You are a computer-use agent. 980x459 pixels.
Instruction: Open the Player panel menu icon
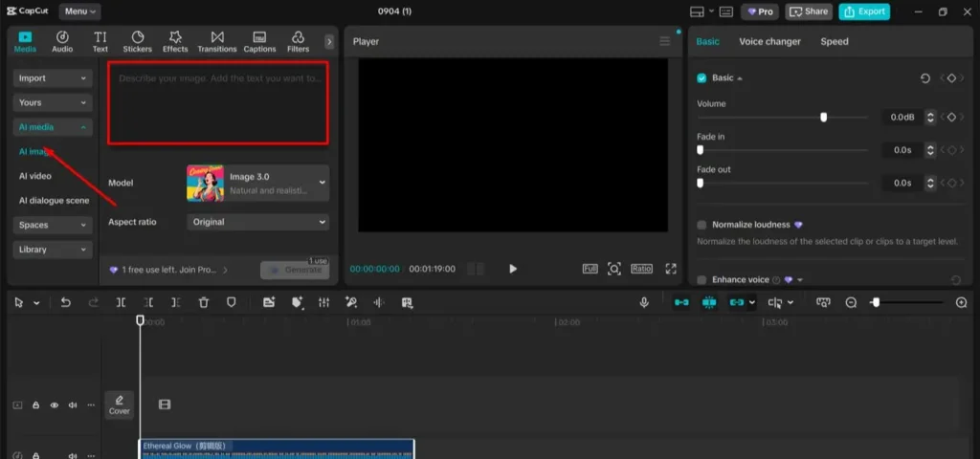point(664,41)
